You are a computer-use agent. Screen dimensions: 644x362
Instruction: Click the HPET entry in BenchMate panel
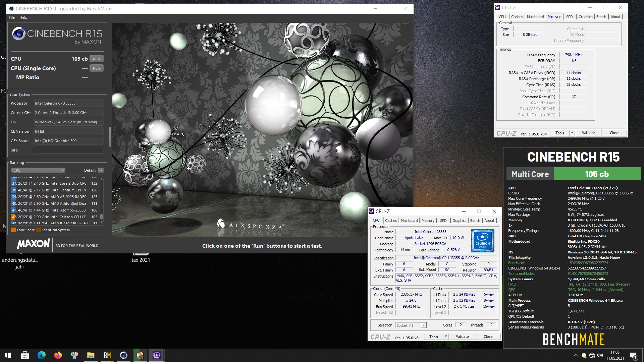pyautogui.click(x=512, y=284)
